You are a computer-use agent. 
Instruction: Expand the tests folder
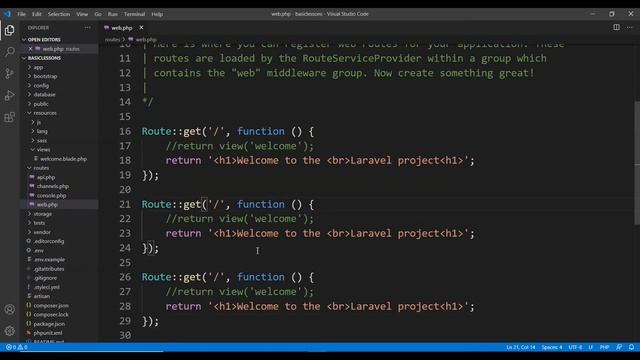(x=39, y=223)
